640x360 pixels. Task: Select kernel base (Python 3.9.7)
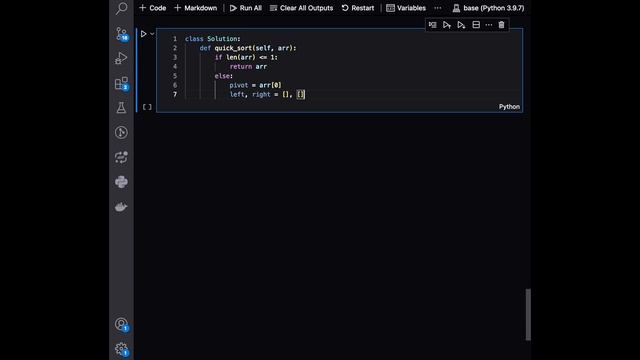[x=489, y=8]
